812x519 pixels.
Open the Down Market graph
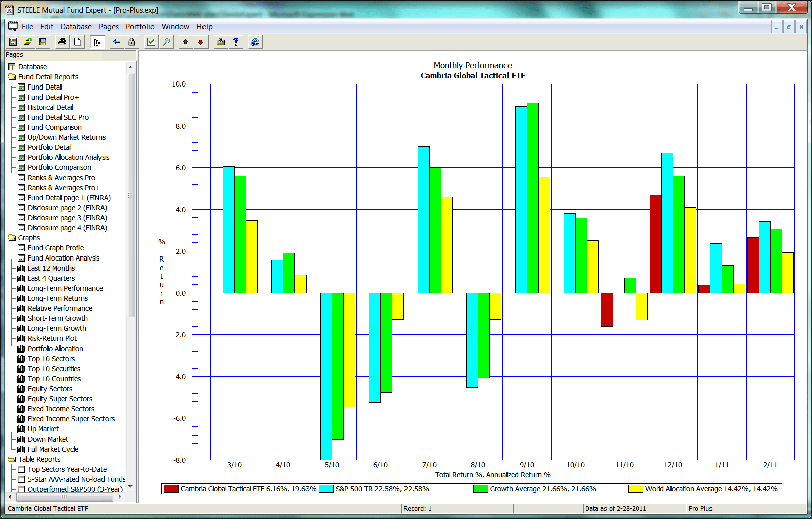(x=48, y=439)
